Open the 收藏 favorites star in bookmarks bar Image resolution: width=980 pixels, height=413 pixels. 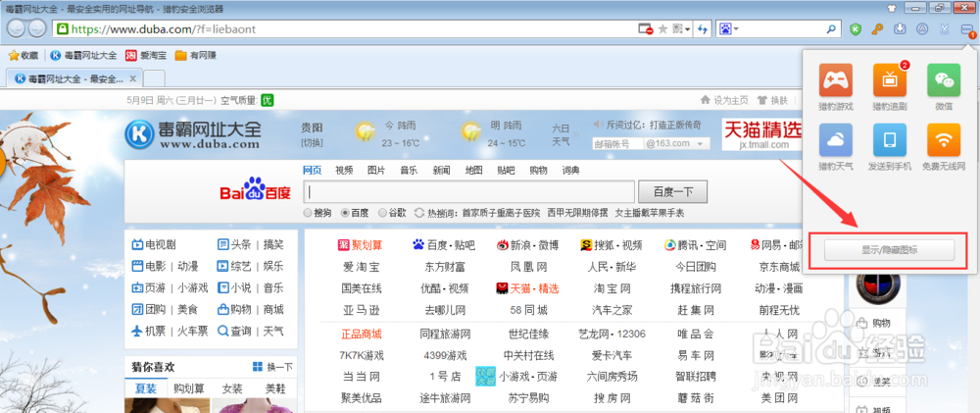point(24,55)
